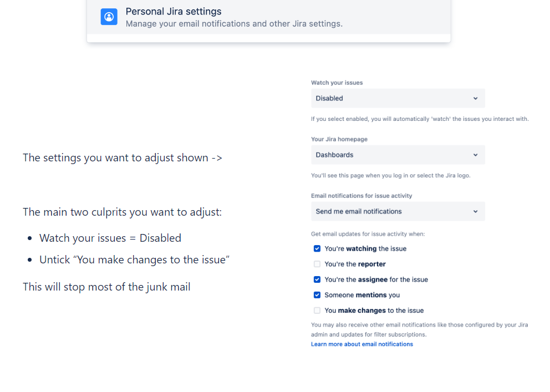The image size is (550, 392).
Task: Click the chevron on the Disabled dropdown
Action: 475,98
